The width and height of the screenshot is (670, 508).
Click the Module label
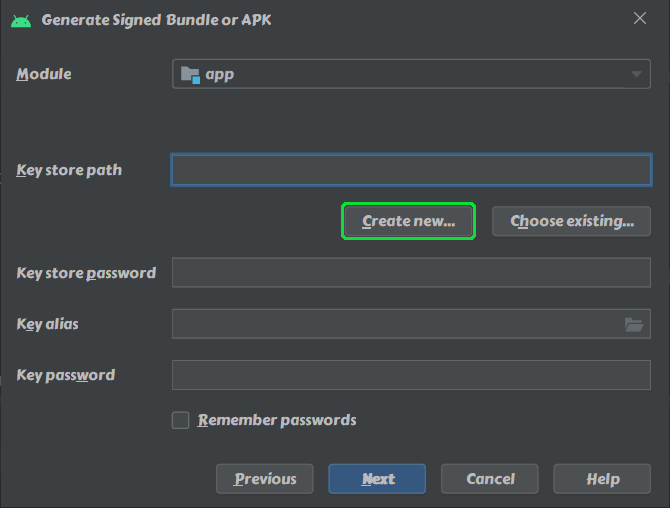click(44, 74)
